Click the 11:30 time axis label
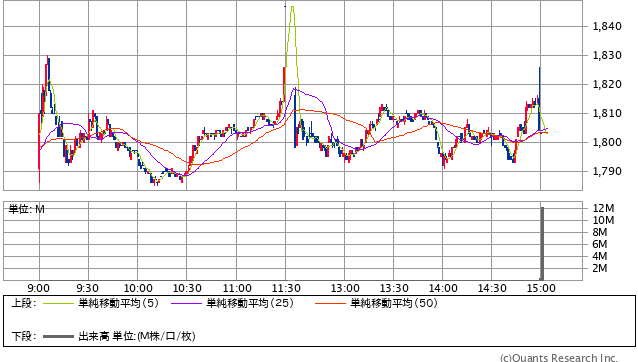638x362 pixels. pyautogui.click(x=286, y=288)
